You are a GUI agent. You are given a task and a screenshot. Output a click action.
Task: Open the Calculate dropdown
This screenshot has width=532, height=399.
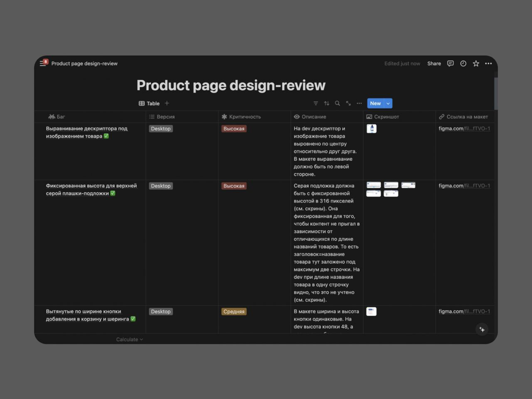pyautogui.click(x=129, y=340)
